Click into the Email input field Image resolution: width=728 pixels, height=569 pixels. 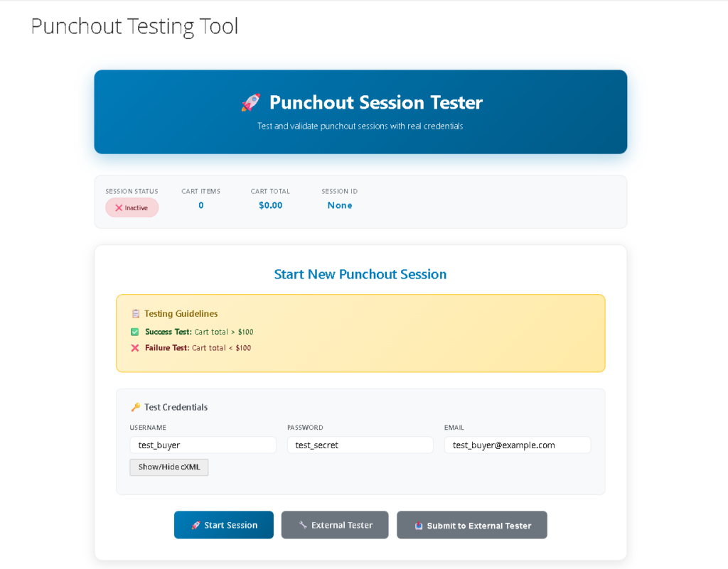(x=517, y=445)
